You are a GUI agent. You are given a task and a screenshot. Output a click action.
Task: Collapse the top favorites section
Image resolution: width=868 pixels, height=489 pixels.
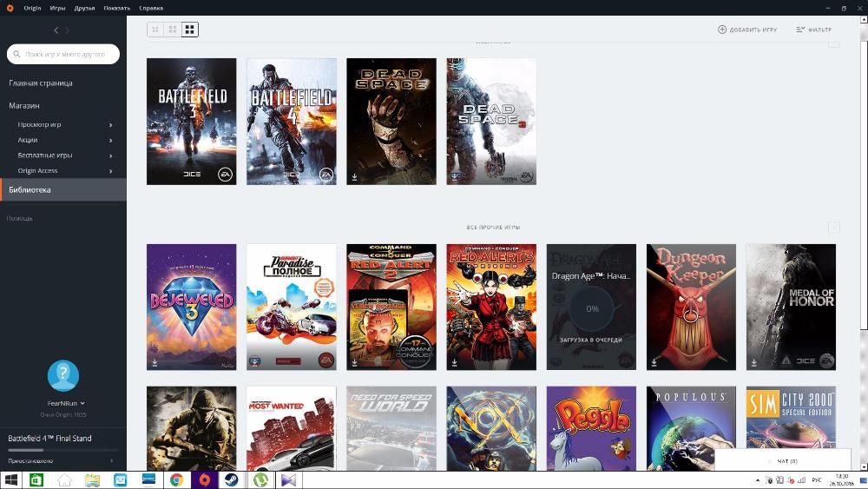[833, 44]
